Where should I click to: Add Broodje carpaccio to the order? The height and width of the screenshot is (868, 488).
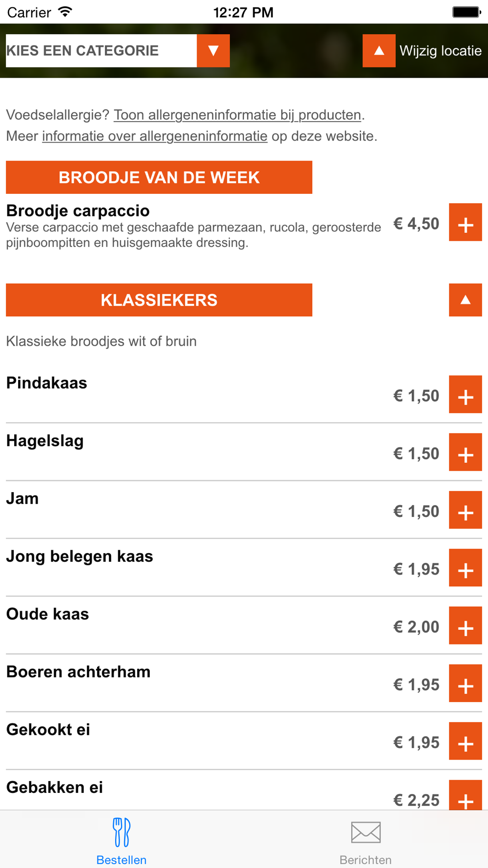tap(465, 223)
